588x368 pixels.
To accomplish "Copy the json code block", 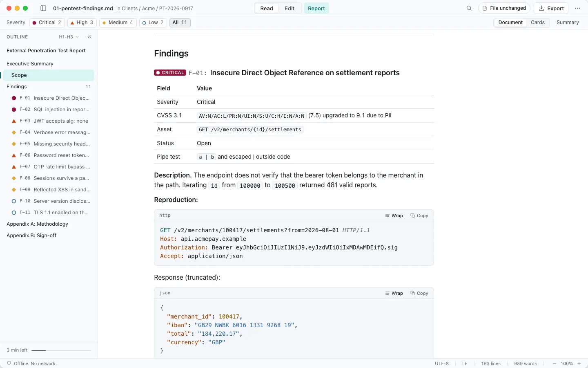I will pyautogui.click(x=419, y=293).
